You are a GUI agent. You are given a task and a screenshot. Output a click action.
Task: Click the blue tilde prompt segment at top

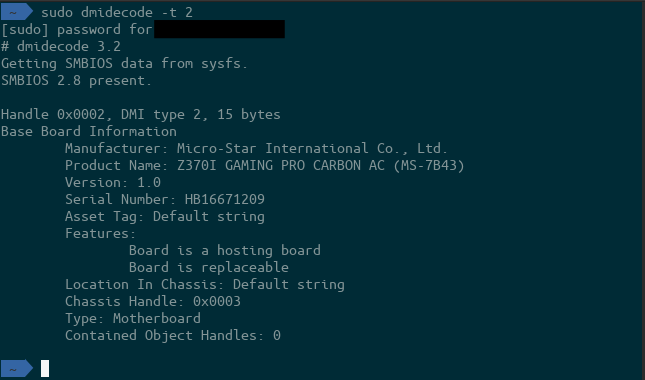[x=16, y=12]
